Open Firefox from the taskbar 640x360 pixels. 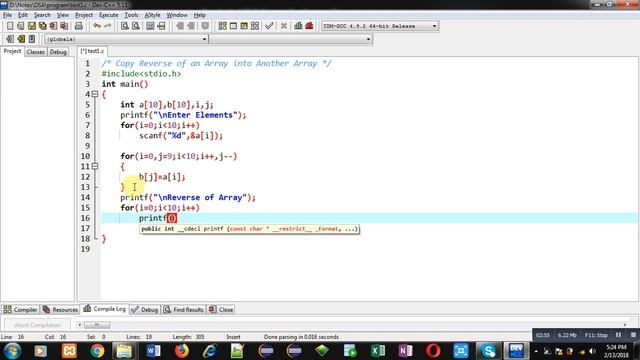click(x=182, y=351)
